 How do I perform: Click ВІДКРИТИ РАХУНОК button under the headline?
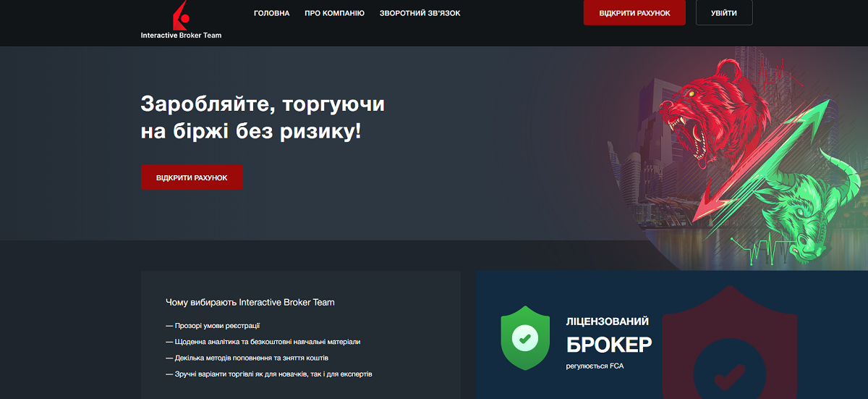pyautogui.click(x=192, y=177)
